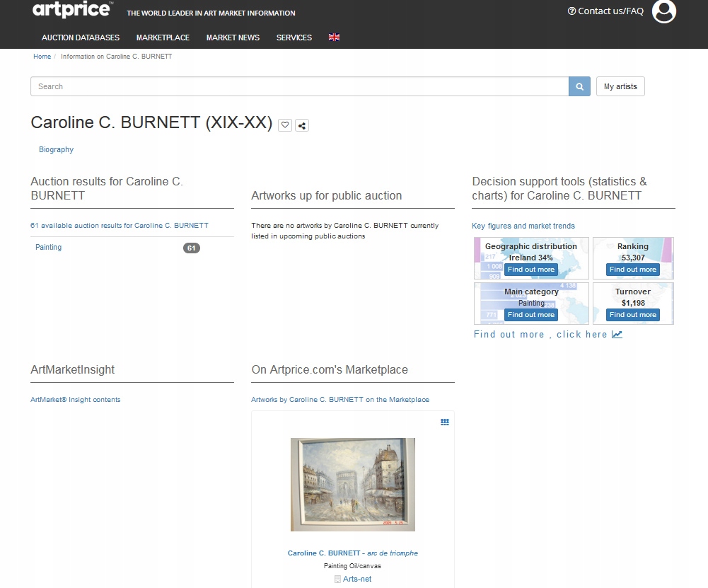This screenshot has width=708, height=588.
Task: Open the Painting category link
Action: 48,247
